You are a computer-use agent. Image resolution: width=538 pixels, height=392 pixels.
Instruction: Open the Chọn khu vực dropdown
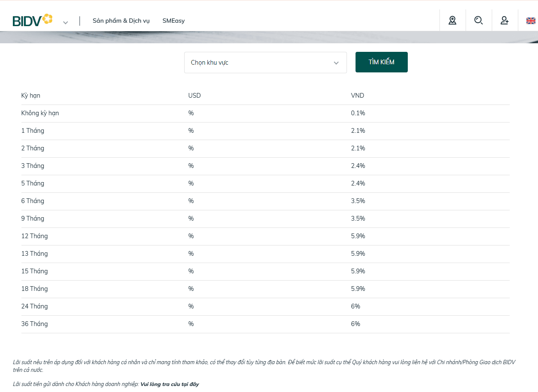pyautogui.click(x=266, y=63)
